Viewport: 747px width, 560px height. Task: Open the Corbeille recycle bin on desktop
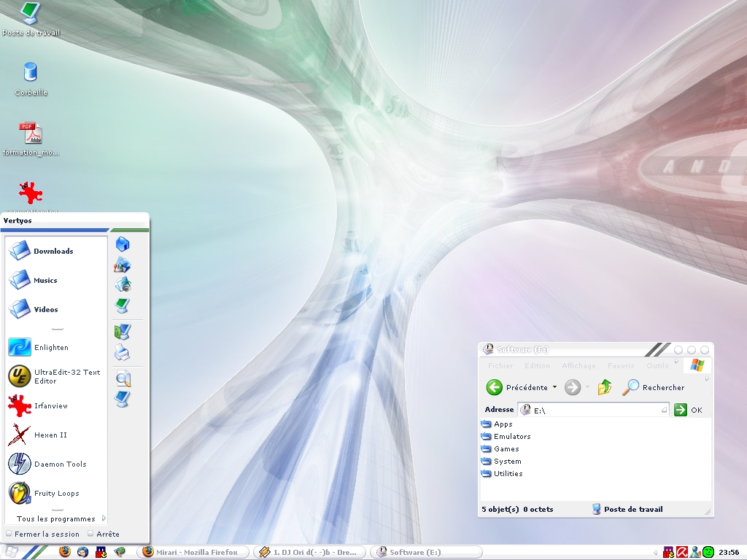point(31,78)
